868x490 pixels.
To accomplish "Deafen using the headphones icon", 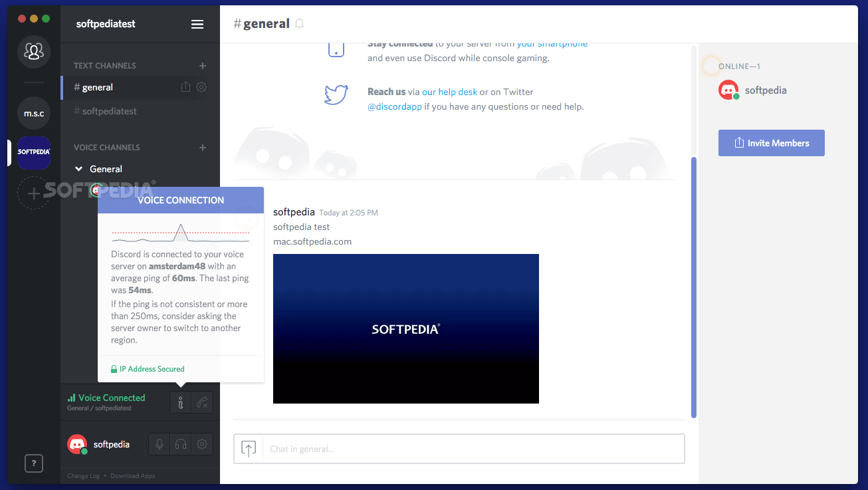I will point(180,444).
